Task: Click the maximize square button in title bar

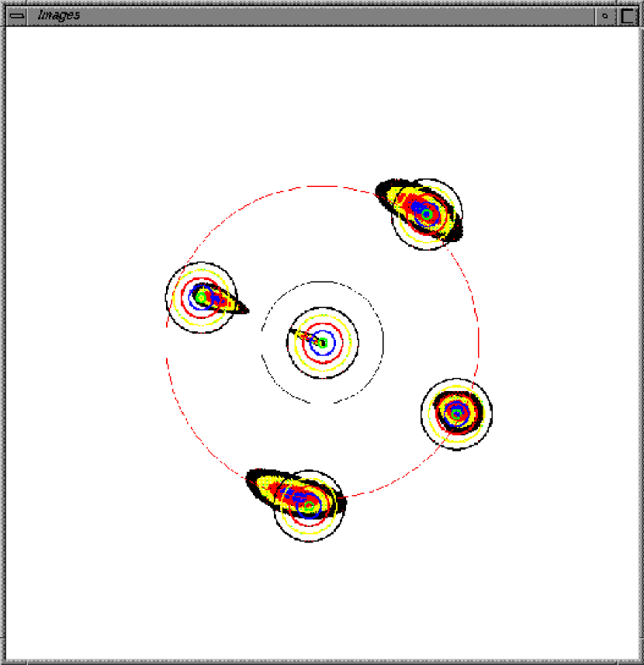Action: (628, 15)
